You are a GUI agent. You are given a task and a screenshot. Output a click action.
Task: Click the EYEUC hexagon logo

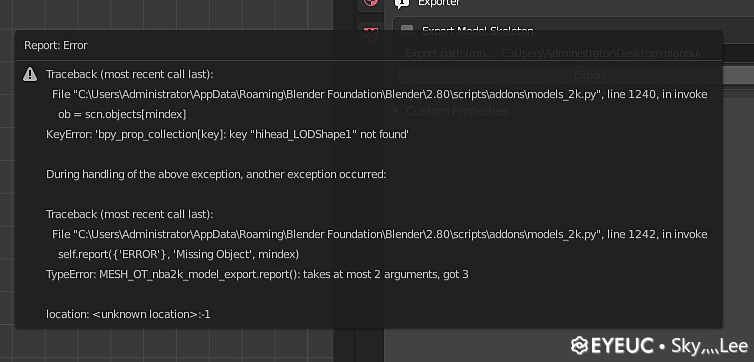[579, 345]
